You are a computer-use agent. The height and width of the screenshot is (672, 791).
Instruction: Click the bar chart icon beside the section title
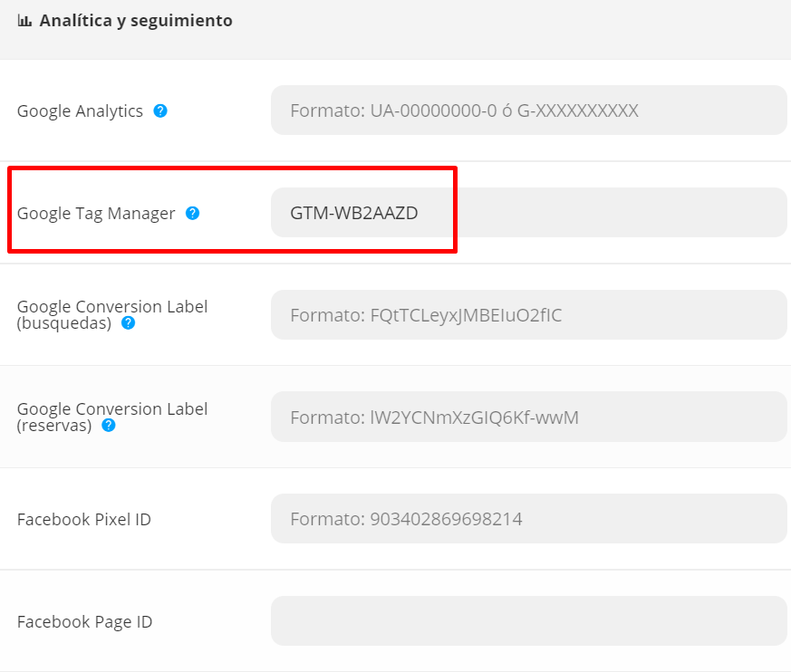point(27,19)
